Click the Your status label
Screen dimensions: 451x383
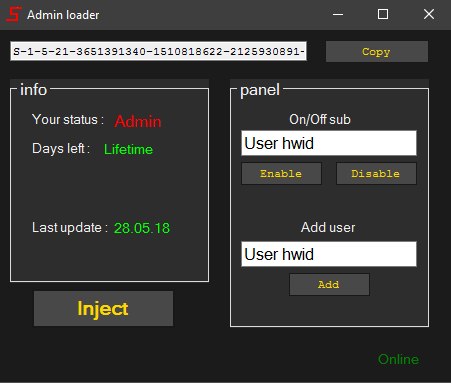(68, 119)
